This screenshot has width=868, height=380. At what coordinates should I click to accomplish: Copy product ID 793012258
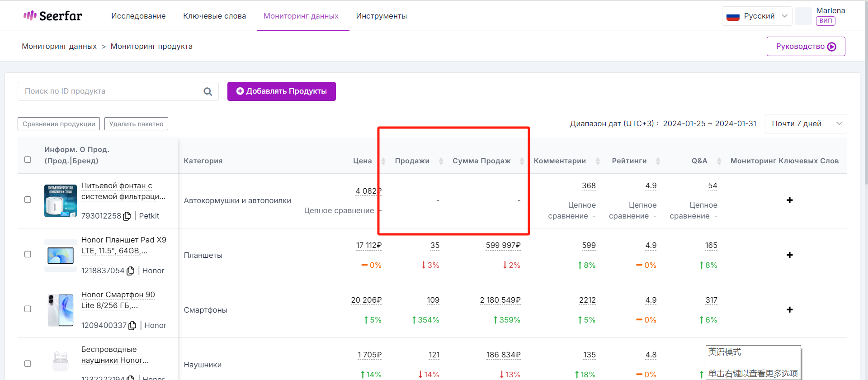pos(127,216)
